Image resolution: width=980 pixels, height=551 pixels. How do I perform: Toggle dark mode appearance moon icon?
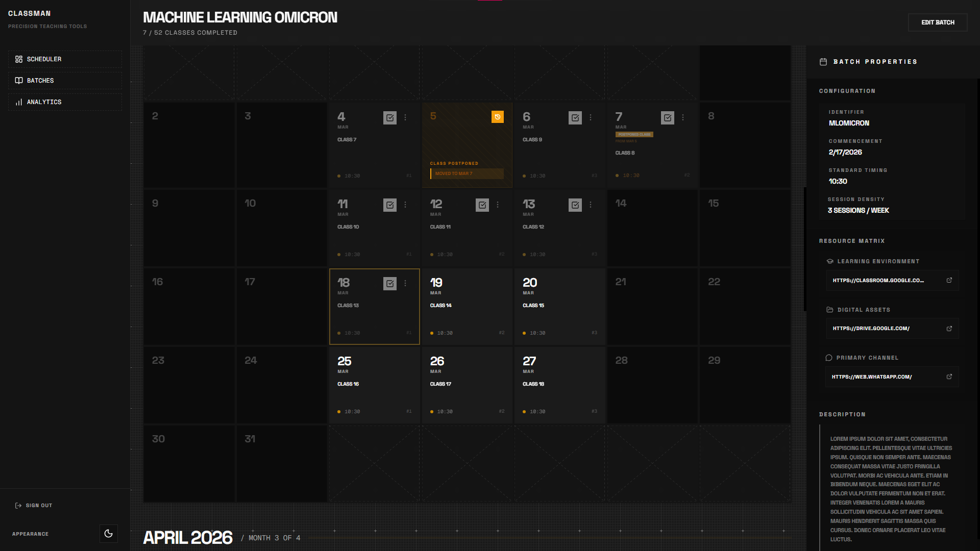[108, 534]
